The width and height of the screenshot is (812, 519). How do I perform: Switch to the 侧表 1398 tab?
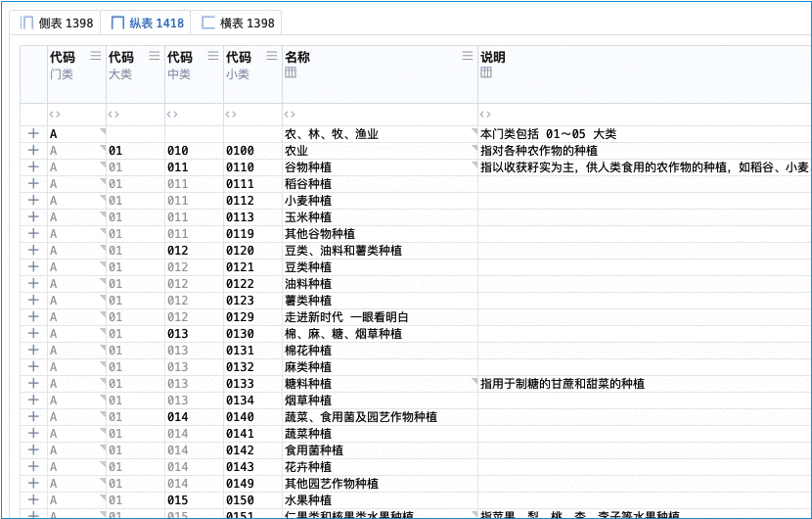[59, 23]
